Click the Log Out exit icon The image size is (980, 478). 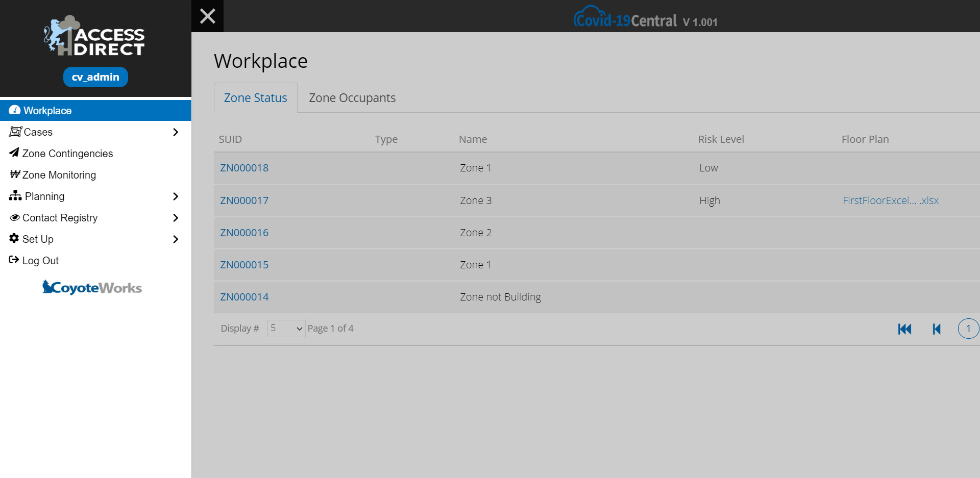14,260
